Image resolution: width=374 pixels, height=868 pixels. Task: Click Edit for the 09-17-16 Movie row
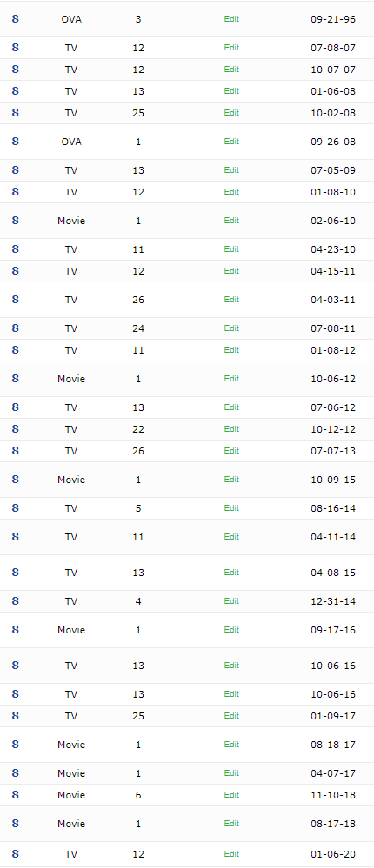coord(231,630)
